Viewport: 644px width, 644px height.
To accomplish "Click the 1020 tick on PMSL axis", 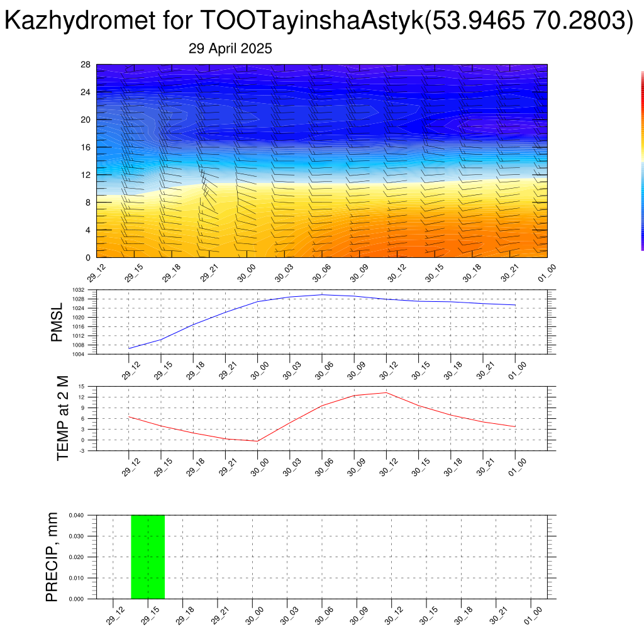I will (79, 318).
